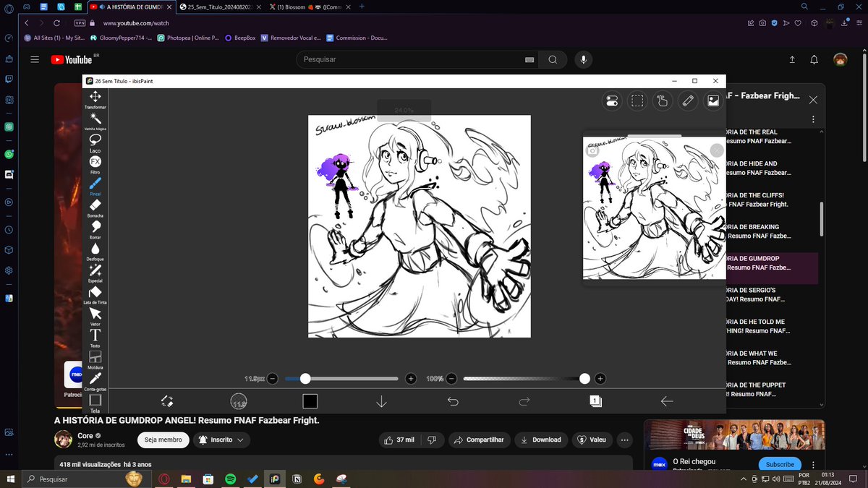Decrease opacity with the minus button
Viewport: 868px width, 488px height.
click(451, 379)
